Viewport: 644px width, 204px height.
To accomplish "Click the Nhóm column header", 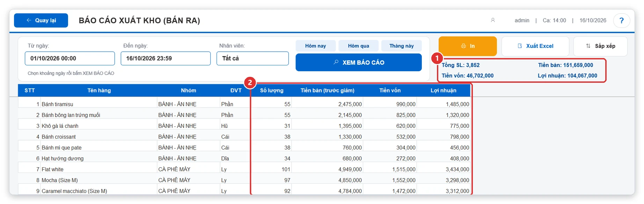I will [189, 90].
